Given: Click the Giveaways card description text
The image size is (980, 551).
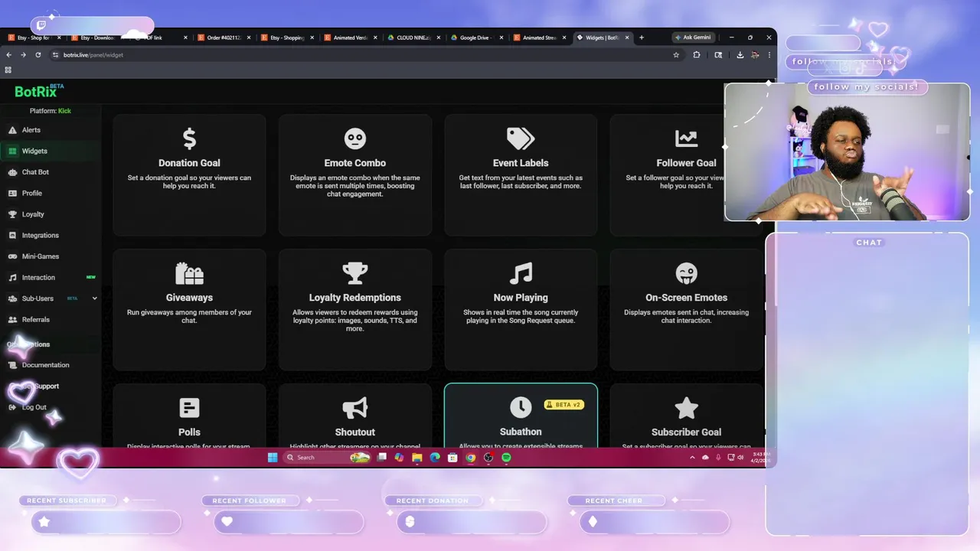Looking at the screenshot, I should pos(189,316).
